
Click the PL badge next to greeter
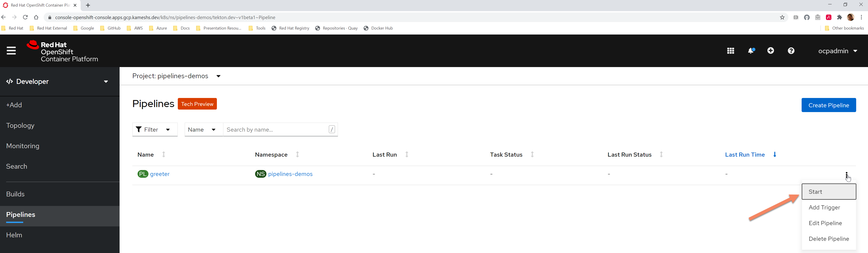coord(143,174)
